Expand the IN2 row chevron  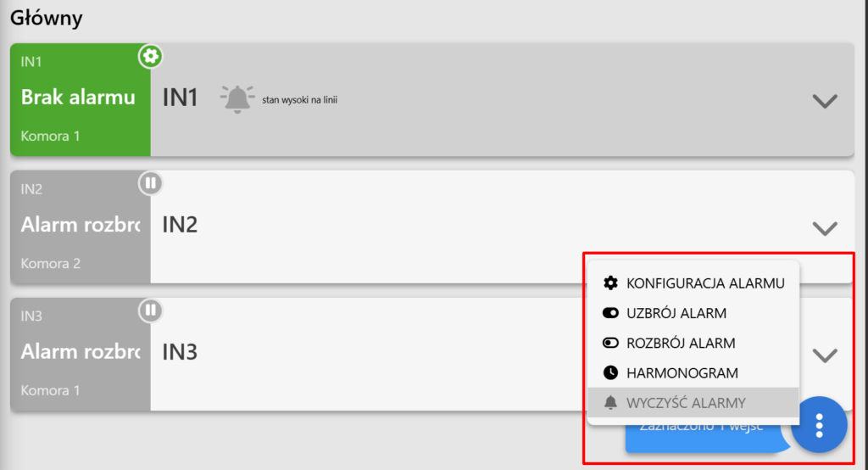824,228
